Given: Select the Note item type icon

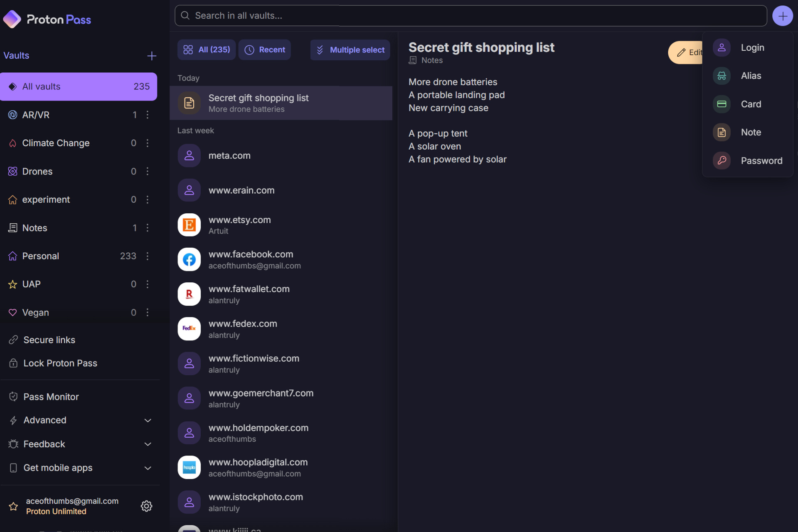Looking at the screenshot, I should (x=722, y=132).
